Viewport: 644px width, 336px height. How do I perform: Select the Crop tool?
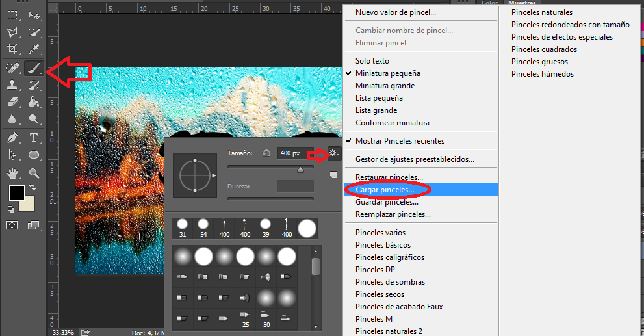pyautogui.click(x=12, y=49)
